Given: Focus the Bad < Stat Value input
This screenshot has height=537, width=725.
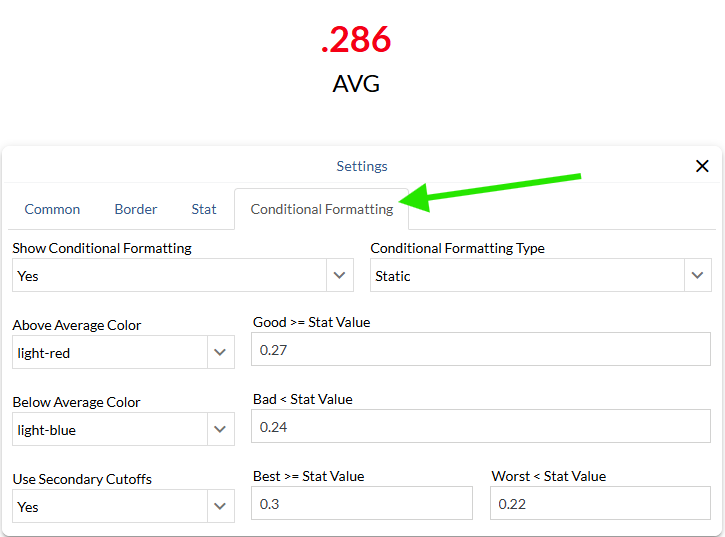Looking at the screenshot, I should pos(481,426).
